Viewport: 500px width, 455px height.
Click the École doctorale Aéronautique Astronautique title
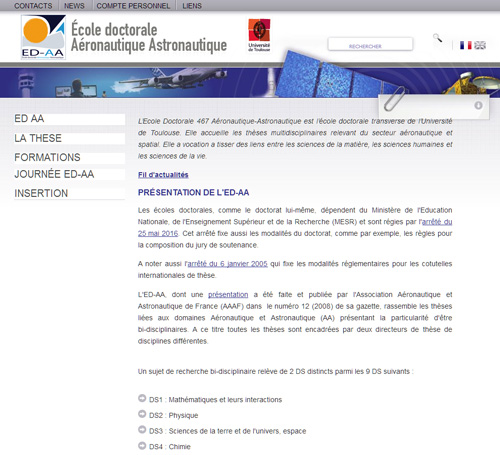pyautogui.click(x=149, y=37)
